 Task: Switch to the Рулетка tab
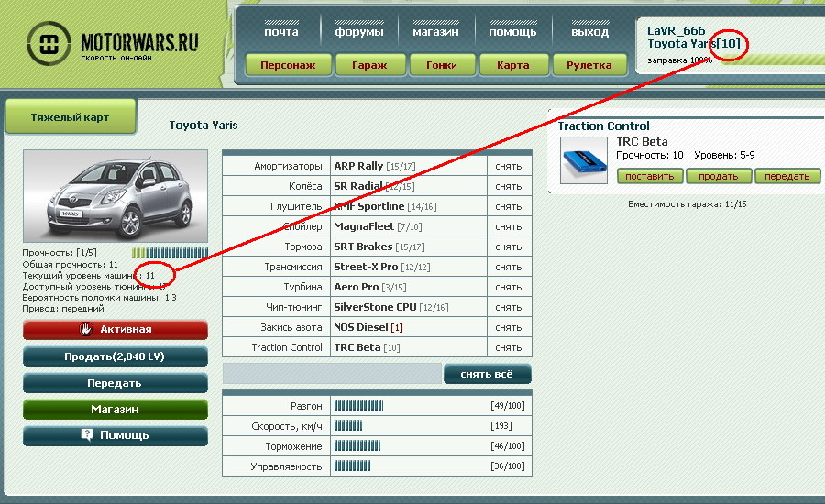tap(589, 65)
